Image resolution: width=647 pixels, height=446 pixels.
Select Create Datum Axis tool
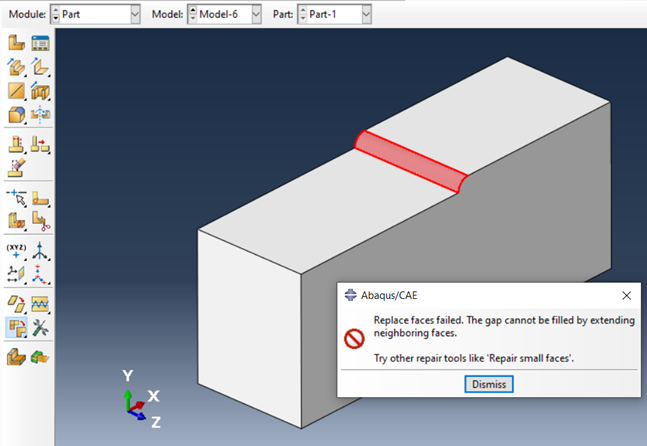click(x=40, y=251)
